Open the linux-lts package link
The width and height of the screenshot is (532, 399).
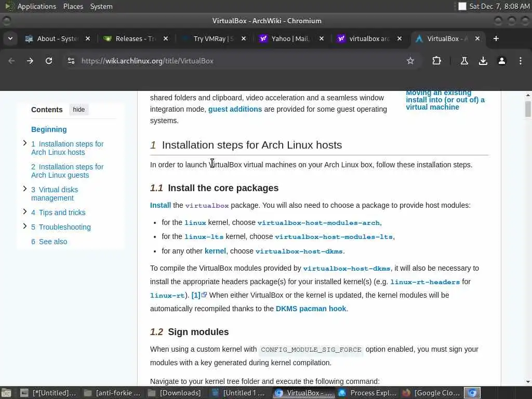tap(204, 237)
